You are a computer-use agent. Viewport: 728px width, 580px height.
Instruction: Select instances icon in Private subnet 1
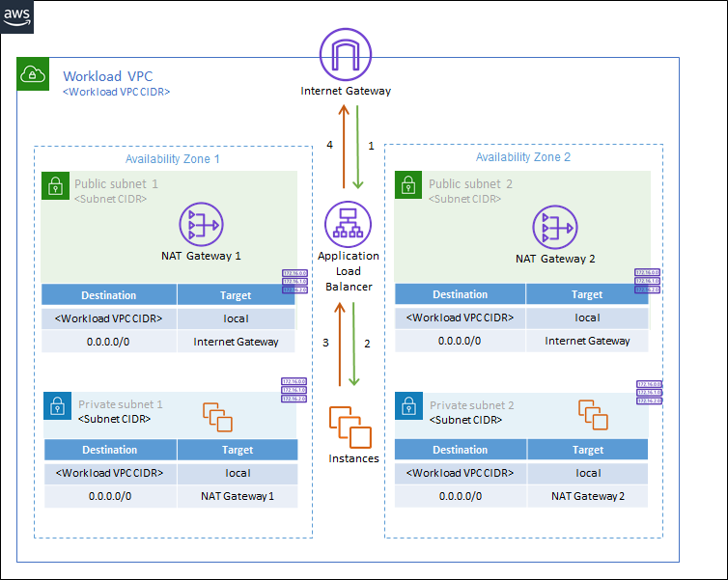[x=217, y=416]
